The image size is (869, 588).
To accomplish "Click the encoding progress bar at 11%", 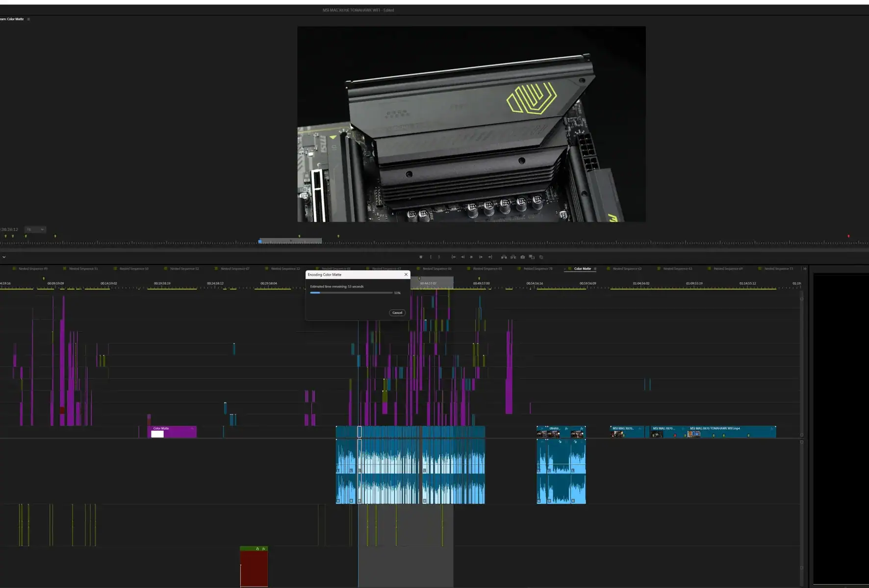I will (351, 293).
